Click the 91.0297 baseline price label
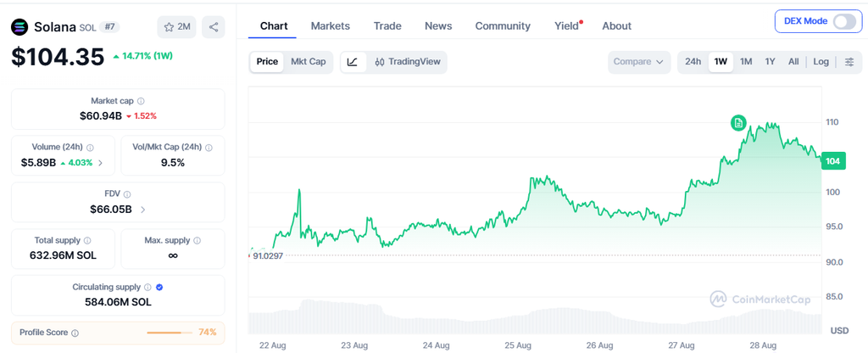 (x=267, y=256)
